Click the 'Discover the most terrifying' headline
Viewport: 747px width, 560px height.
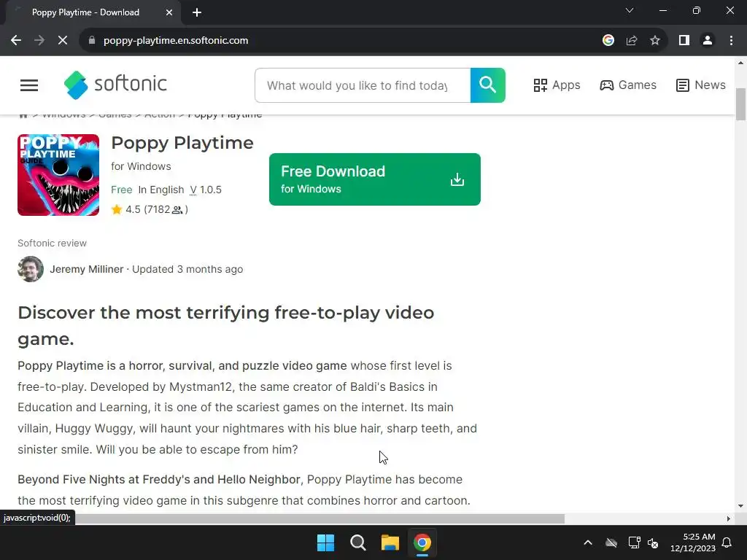click(226, 326)
